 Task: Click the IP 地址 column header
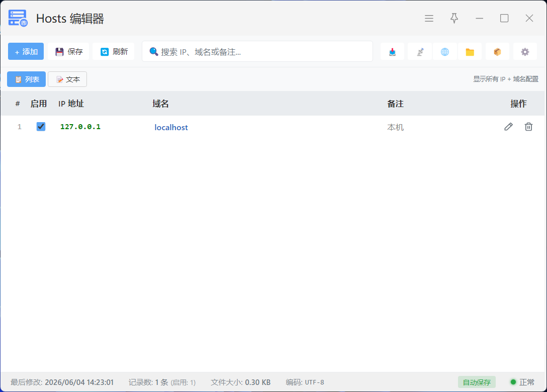(71, 104)
